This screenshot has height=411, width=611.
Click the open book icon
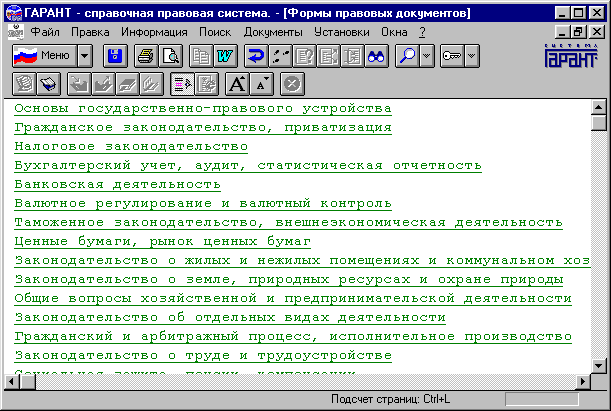click(x=49, y=84)
